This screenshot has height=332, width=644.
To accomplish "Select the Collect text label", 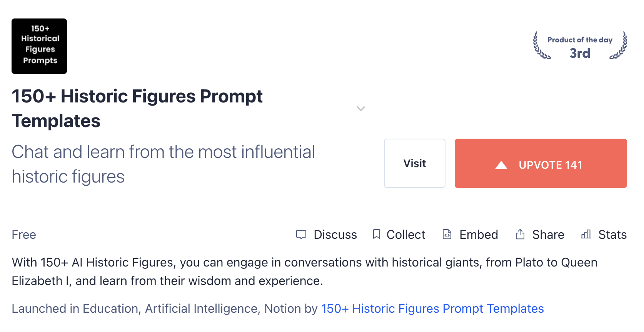I will pos(406,235).
